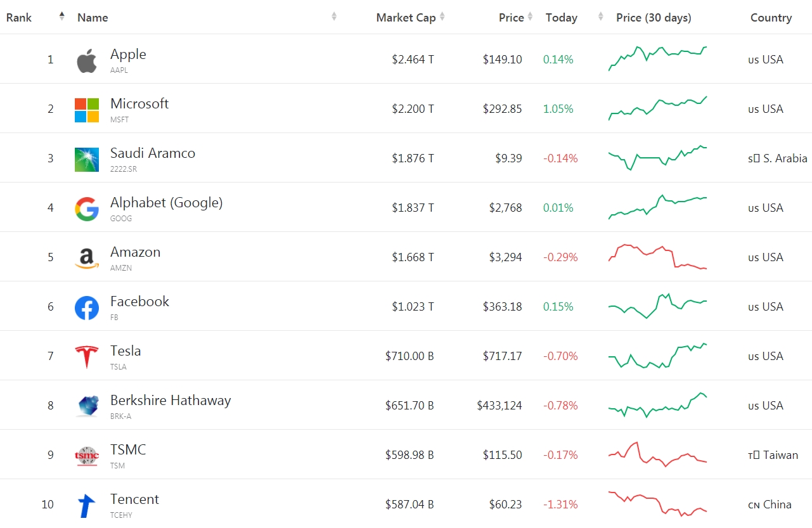Click the Google G logo
Viewport: 812px width, 528px height.
87,209
